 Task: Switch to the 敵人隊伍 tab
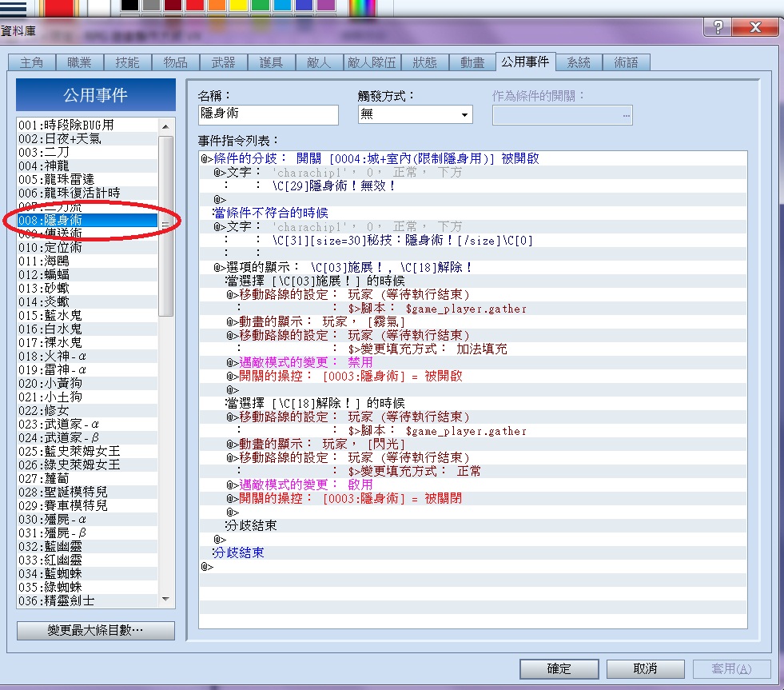372,62
